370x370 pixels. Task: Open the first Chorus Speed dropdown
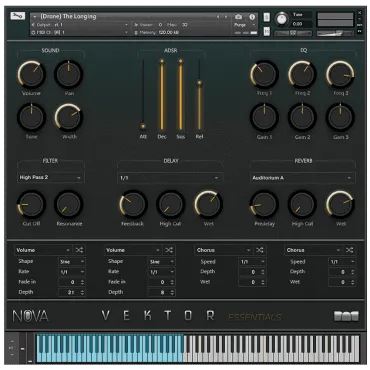pyautogui.click(x=252, y=262)
